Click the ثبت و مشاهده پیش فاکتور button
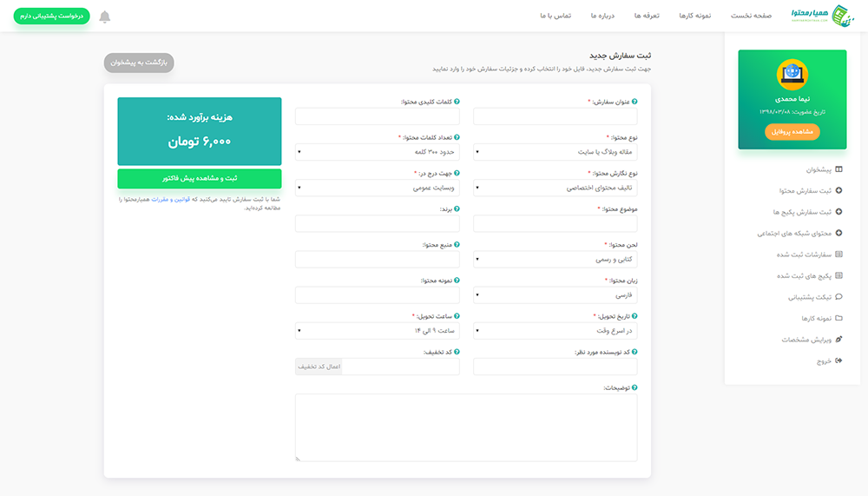 tap(200, 178)
